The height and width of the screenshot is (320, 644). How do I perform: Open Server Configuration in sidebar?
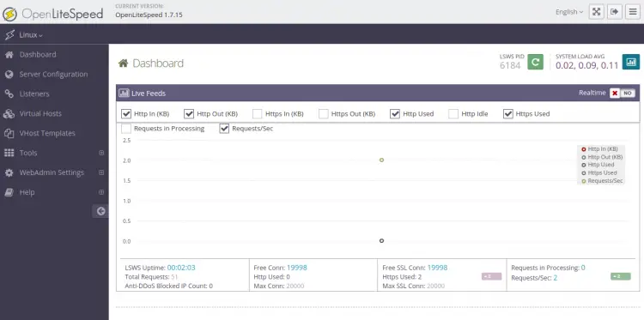coord(54,75)
